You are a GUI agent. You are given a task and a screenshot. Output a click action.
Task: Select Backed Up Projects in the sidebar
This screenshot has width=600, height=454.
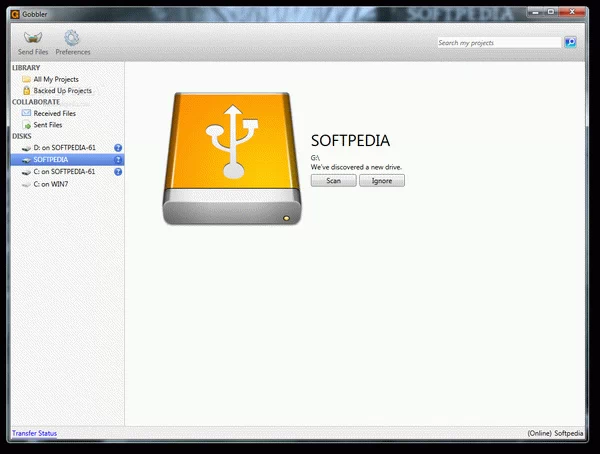click(x=61, y=91)
